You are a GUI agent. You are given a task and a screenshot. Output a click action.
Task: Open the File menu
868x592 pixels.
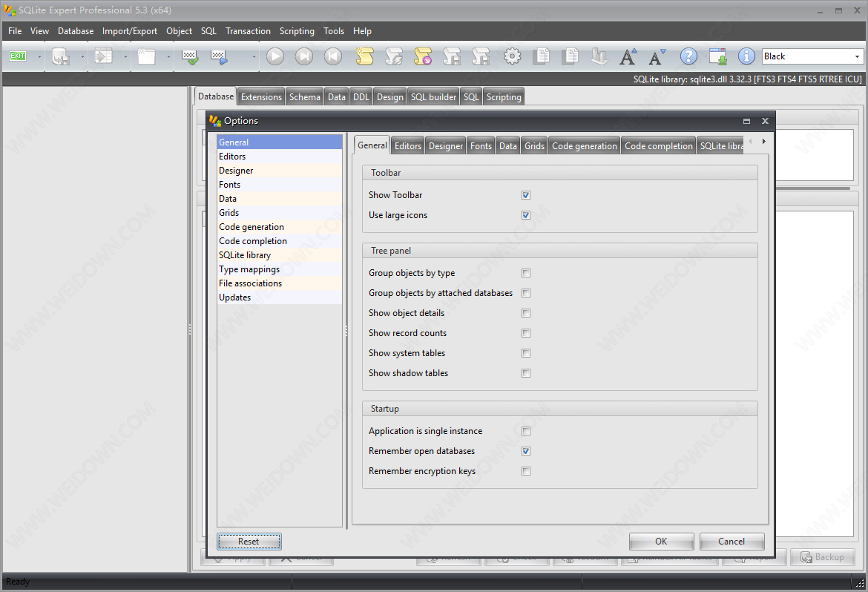[x=15, y=31]
